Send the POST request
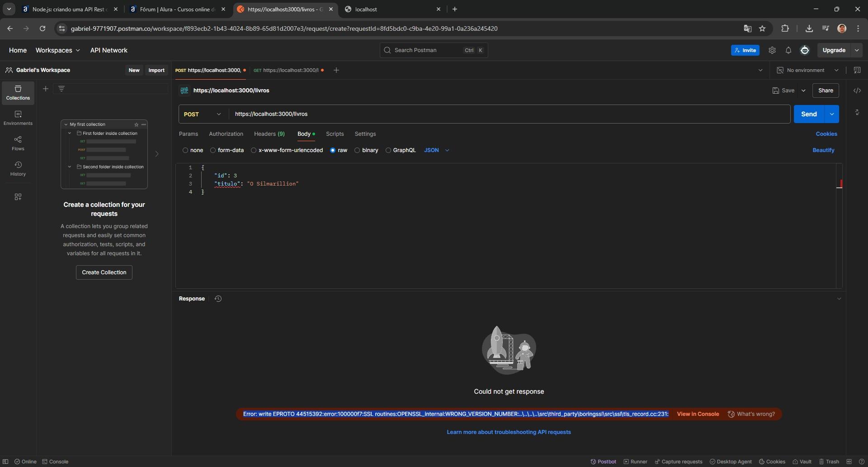This screenshot has height=467, width=868. pyautogui.click(x=809, y=114)
